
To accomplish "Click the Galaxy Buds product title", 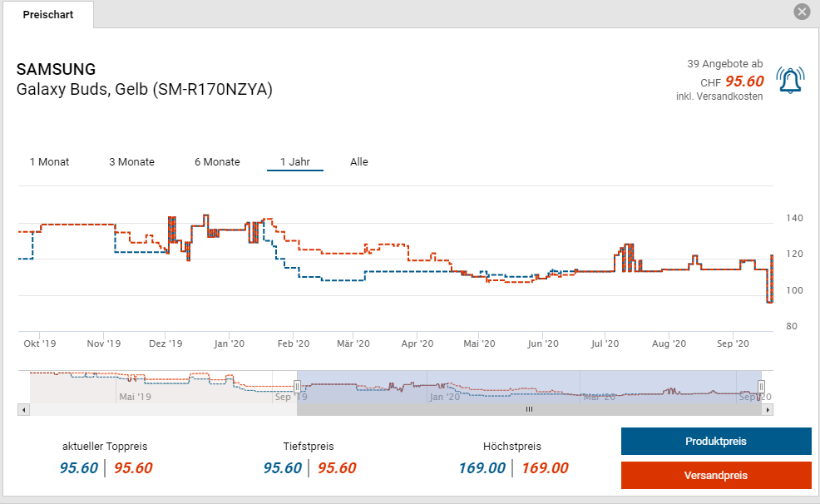I will pyautogui.click(x=145, y=89).
